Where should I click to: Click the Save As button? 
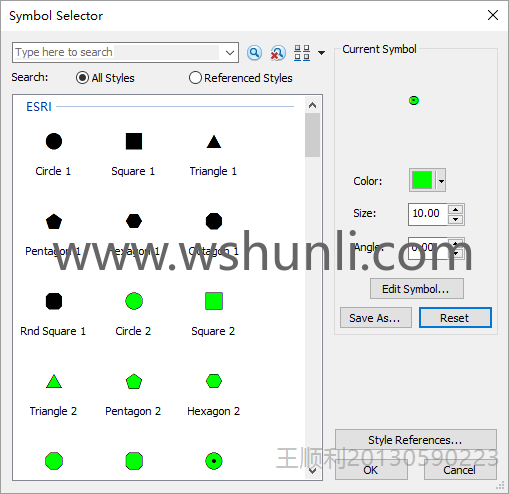pyautogui.click(x=376, y=318)
